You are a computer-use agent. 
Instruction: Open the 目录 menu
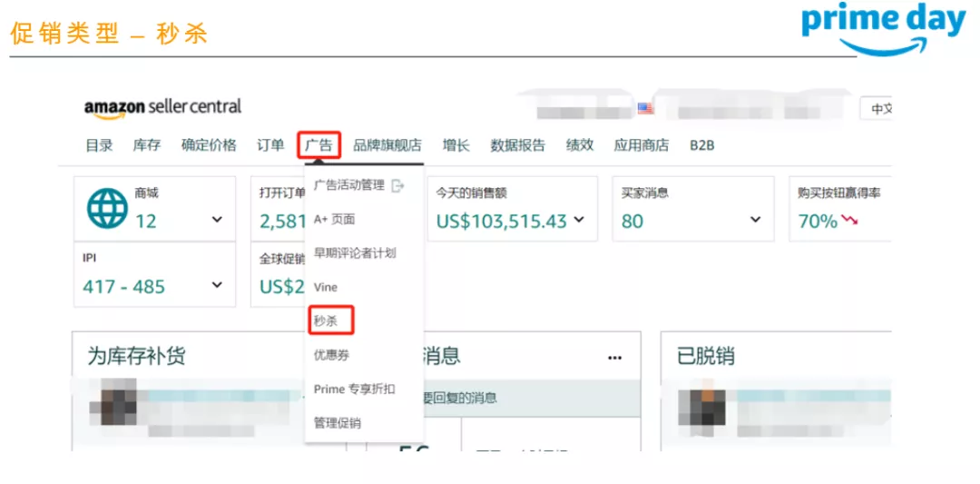pyautogui.click(x=100, y=145)
